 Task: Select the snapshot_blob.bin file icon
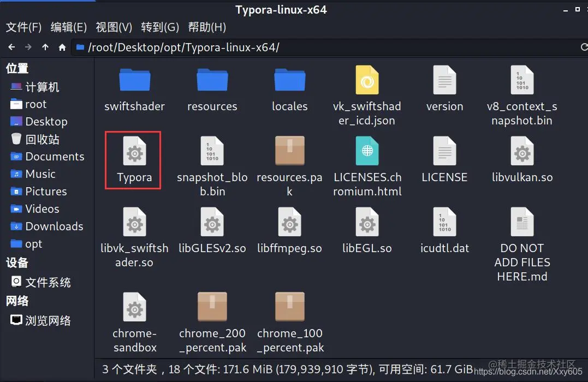[x=212, y=151]
